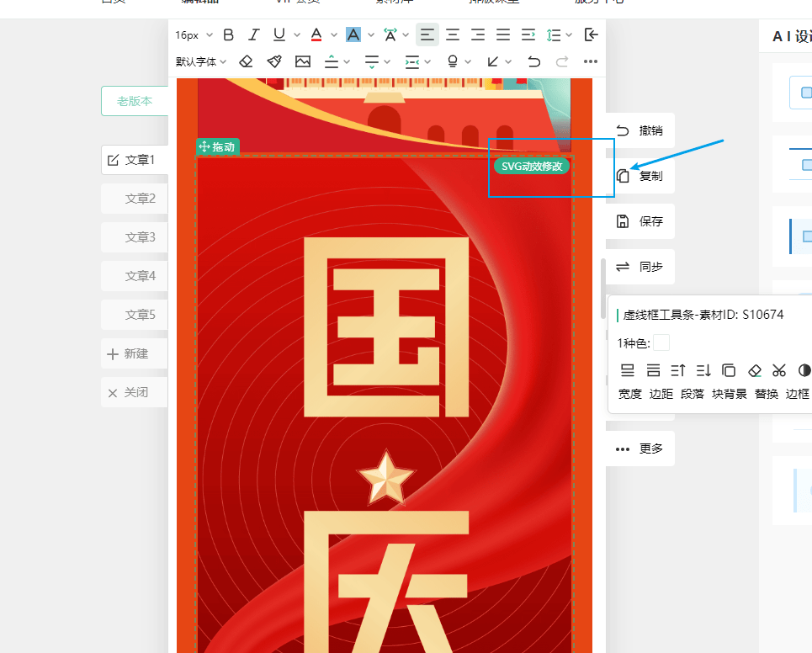
Task: Toggle italic formatting
Action: (253, 35)
